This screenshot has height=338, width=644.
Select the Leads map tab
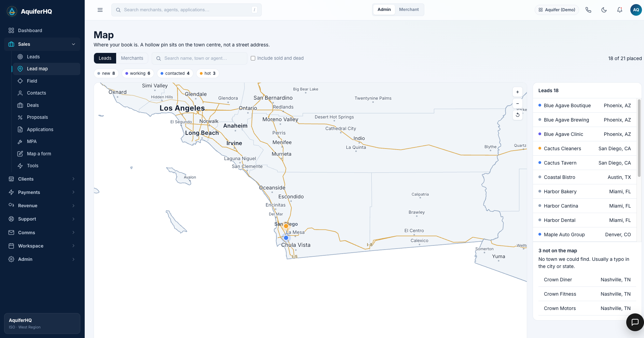coord(105,58)
